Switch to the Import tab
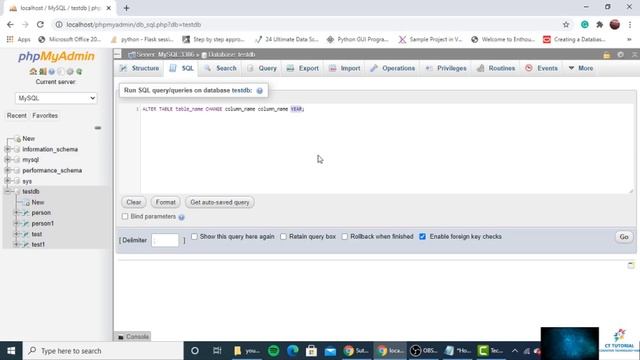The height and width of the screenshot is (360, 640). pyautogui.click(x=345, y=68)
